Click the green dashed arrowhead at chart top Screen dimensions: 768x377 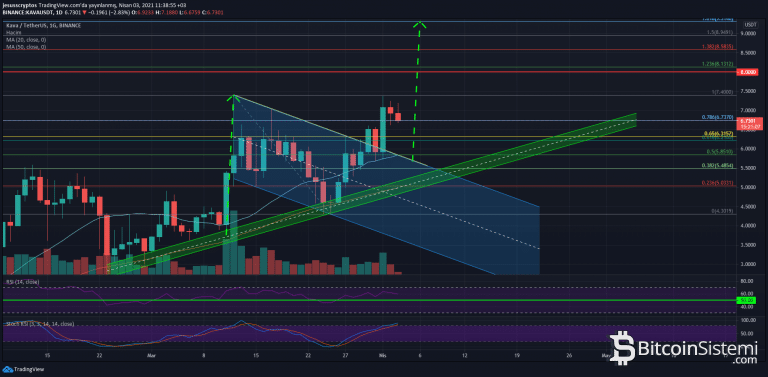tap(419, 24)
